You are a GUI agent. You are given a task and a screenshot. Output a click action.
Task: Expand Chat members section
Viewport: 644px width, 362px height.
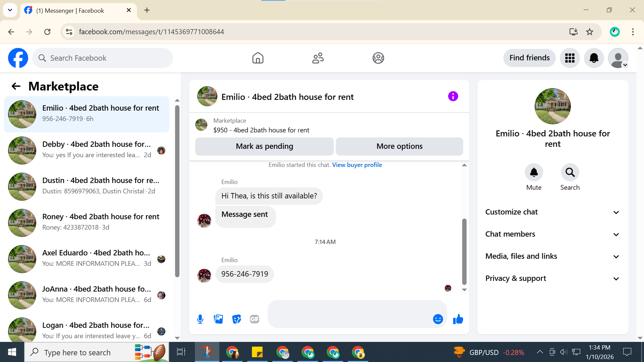click(552, 234)
